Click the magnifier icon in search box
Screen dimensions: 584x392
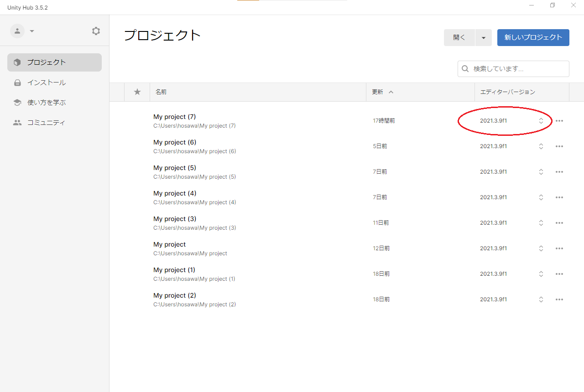pyautogui.click(x=465, y=69)
